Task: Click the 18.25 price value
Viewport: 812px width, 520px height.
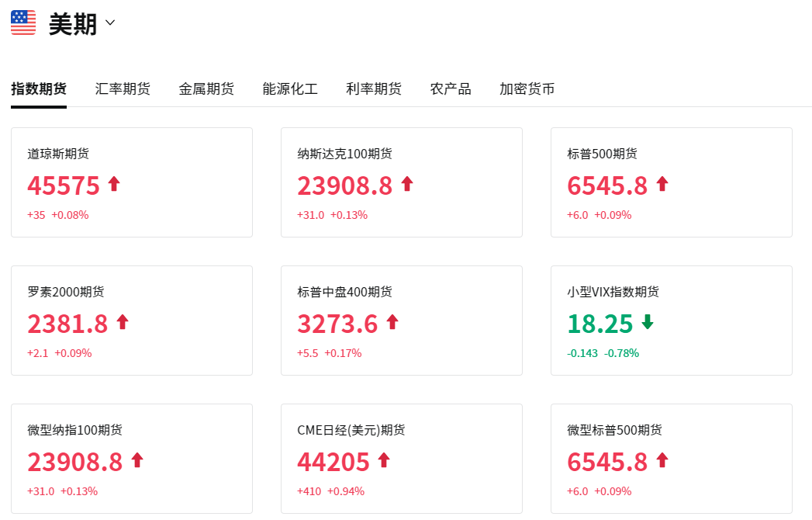Action: [600, 324]
